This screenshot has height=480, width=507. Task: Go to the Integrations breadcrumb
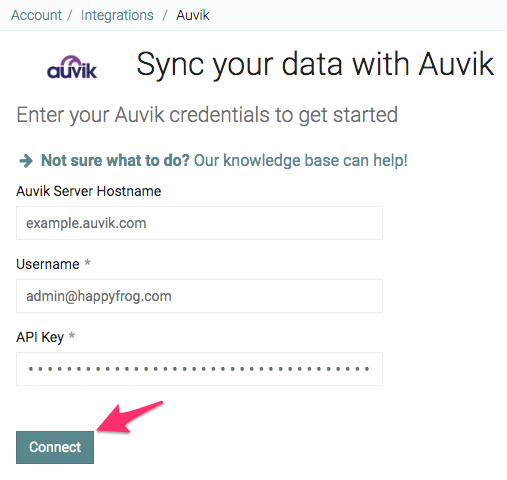pos(117,15)
